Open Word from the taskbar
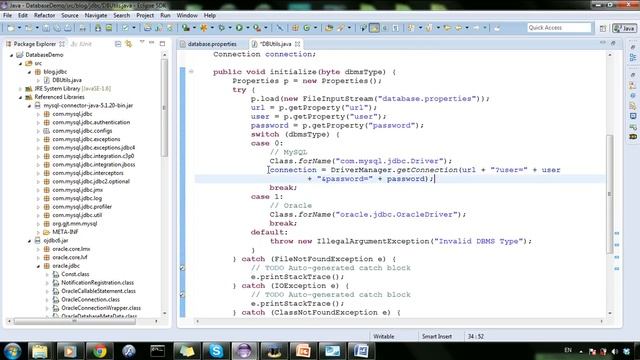The height and width of the screenshot is (360, 640). pyautogui.click(x=361, y=351)
